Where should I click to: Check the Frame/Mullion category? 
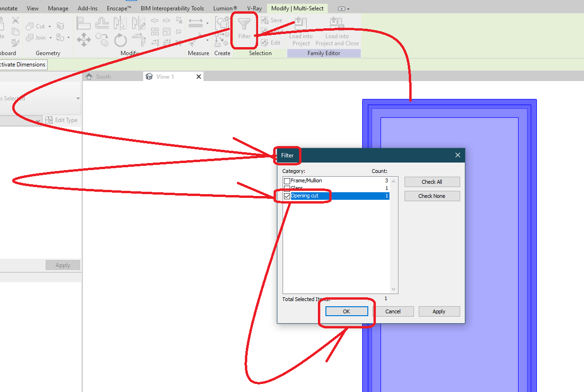[x=287, y=180]
